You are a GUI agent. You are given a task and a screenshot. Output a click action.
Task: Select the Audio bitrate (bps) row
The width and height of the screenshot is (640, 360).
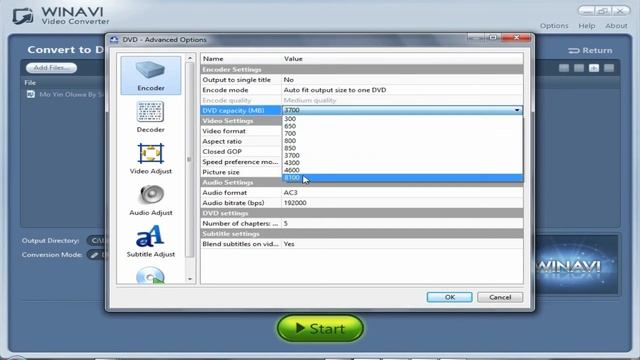click(362, 203)
